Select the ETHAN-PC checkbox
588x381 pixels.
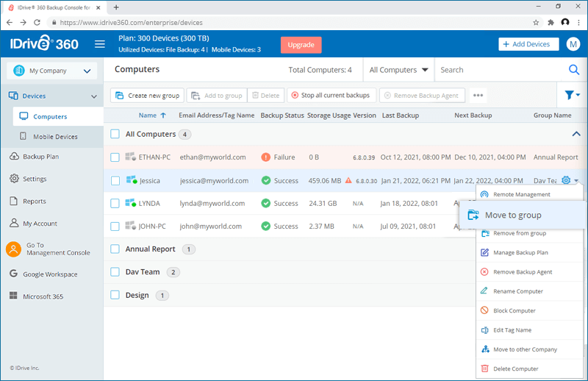(115, 157)
